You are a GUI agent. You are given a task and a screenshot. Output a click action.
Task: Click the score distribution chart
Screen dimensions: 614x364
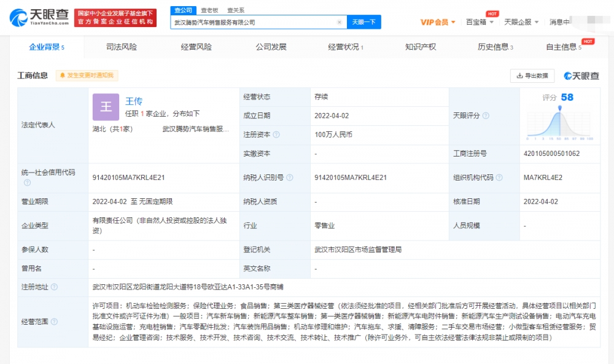pyautogui.click(x=559, y=123)
